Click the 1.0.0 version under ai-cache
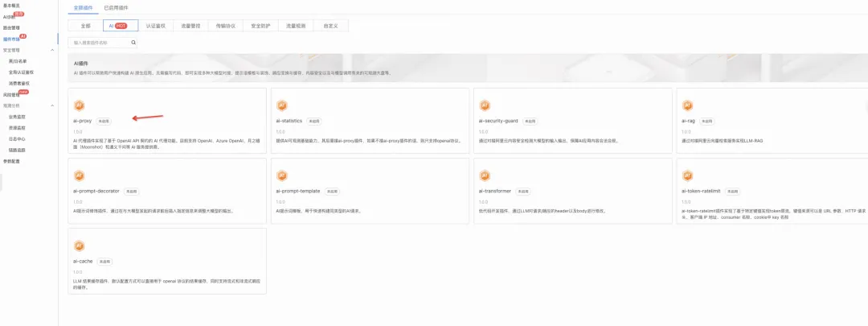 pyautogui.click(x=78, y=272)
